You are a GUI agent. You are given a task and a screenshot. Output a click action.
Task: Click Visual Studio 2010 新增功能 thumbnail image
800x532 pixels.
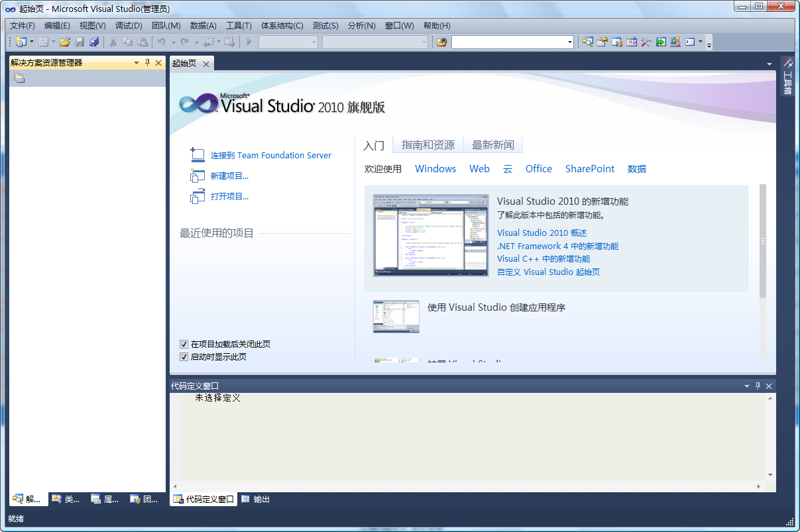click(x=431, y=235)
